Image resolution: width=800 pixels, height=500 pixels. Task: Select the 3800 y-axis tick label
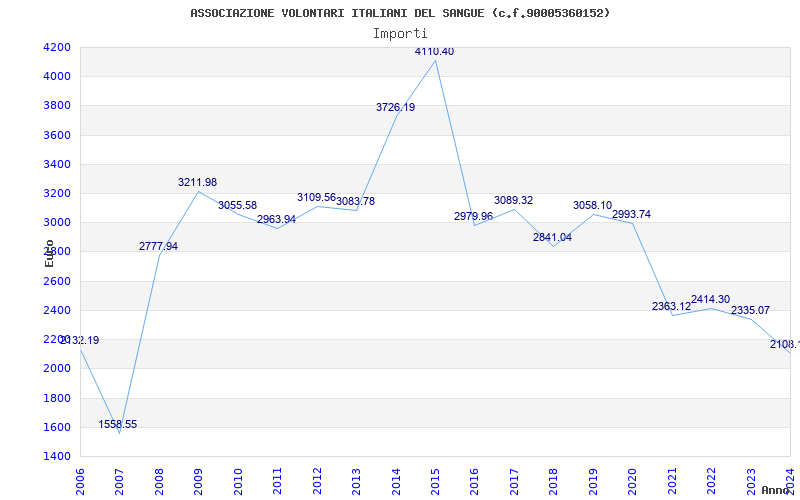pos(58,106)
